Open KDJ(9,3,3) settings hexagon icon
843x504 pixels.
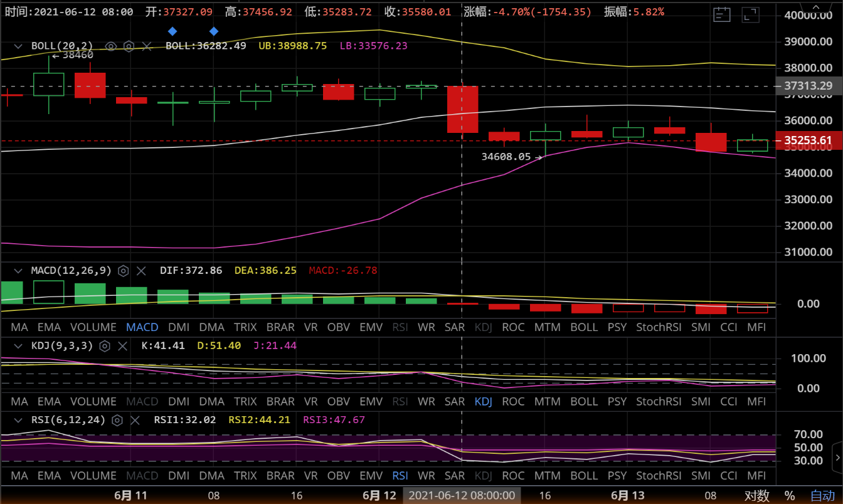[105, 345]
